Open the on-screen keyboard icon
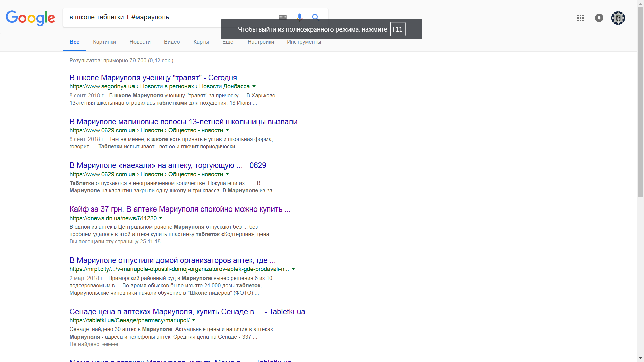 tap(283, 17)
